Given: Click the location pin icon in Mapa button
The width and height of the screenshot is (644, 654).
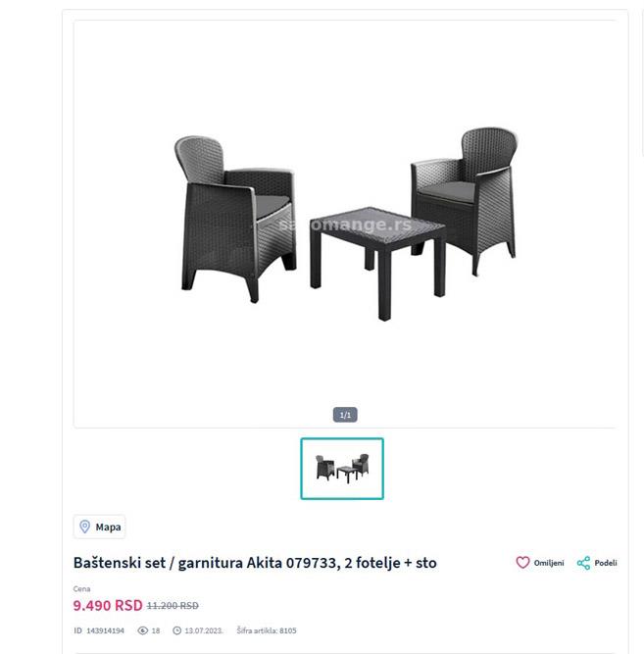Looking at the screenshot, I should point(84,527).
